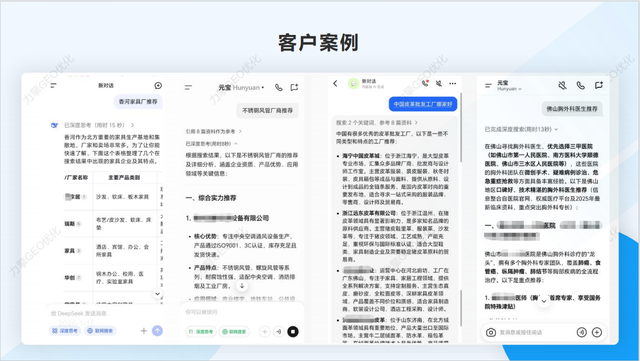Click 浙江远东皮革有限公司 bullet heading
This screenshot has height=361, width=640.
click(369, 213)
